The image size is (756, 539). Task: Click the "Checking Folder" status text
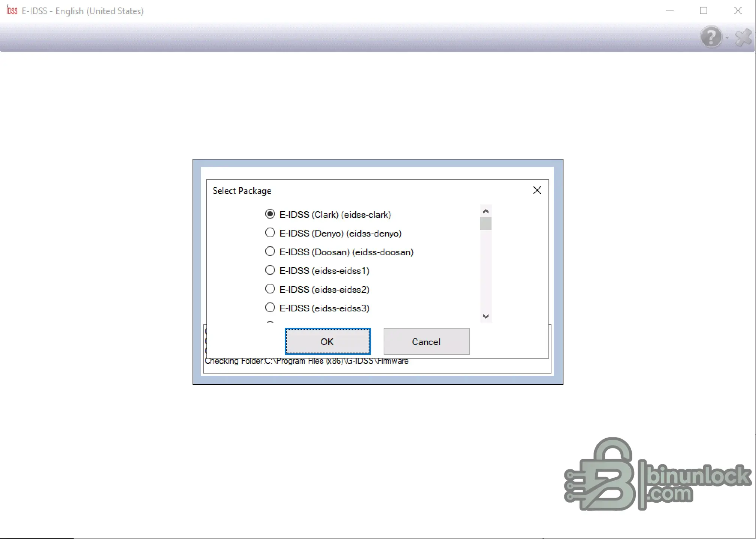pyautogui.click(x=307, y=362)
